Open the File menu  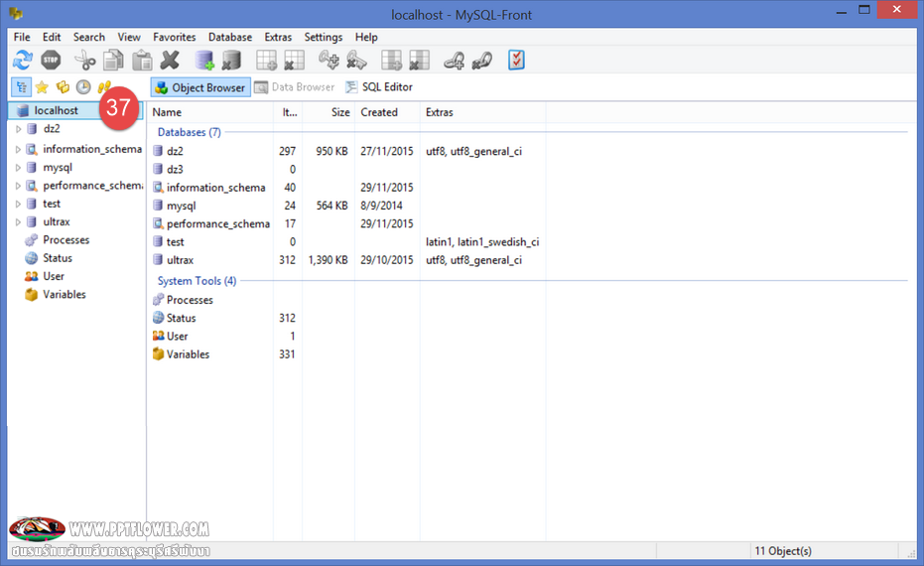(22, 37)
